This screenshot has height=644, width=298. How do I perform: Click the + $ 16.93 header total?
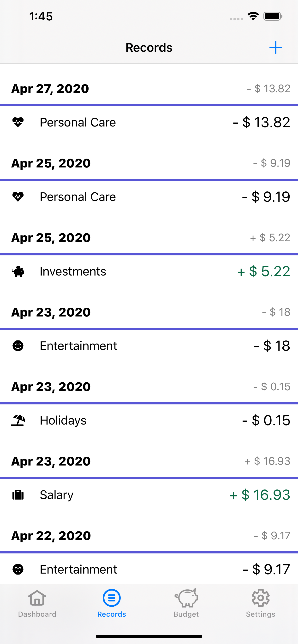268,461
